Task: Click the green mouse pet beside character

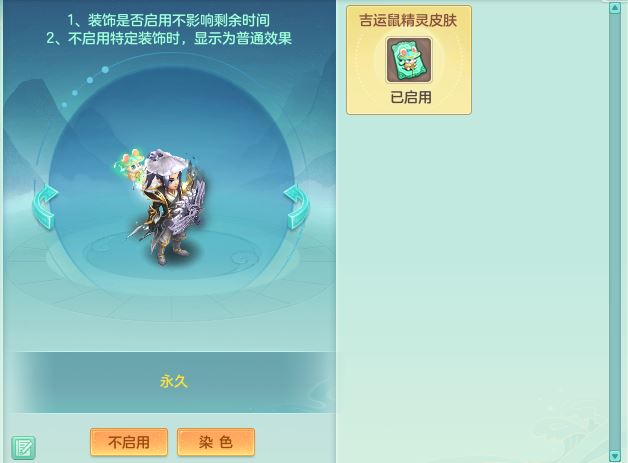Action: click(129, 163)
